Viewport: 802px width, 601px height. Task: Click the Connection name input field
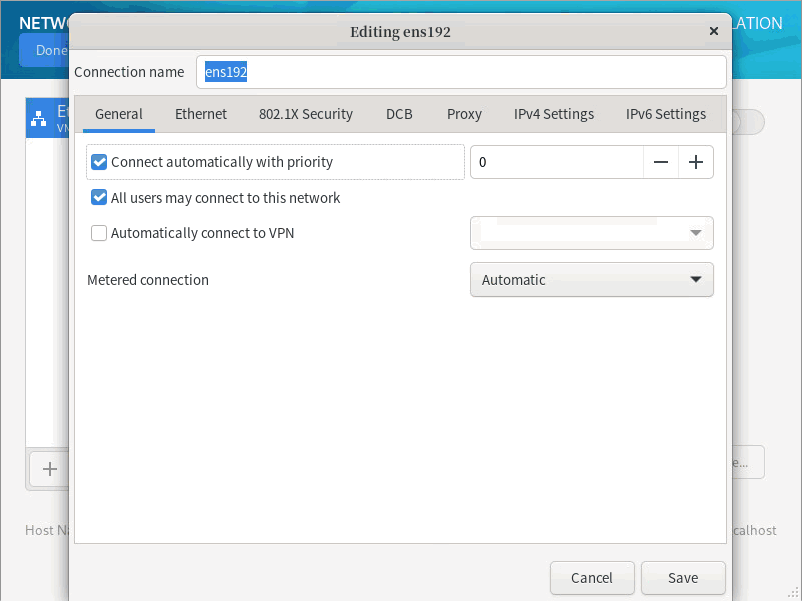tap(461, 72)
